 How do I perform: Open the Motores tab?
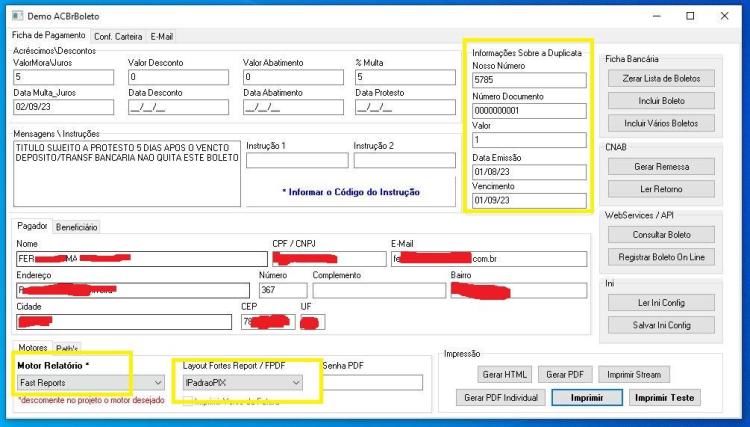click(33, 348)
